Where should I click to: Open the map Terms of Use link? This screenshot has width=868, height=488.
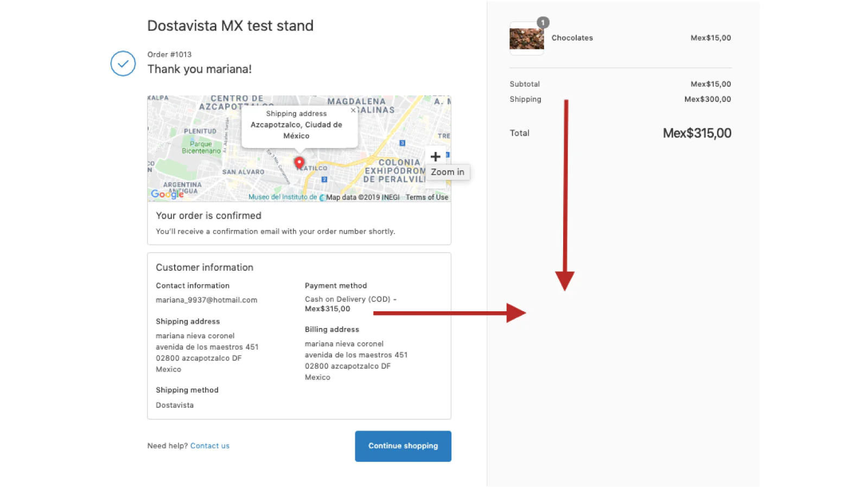(427, 197)
